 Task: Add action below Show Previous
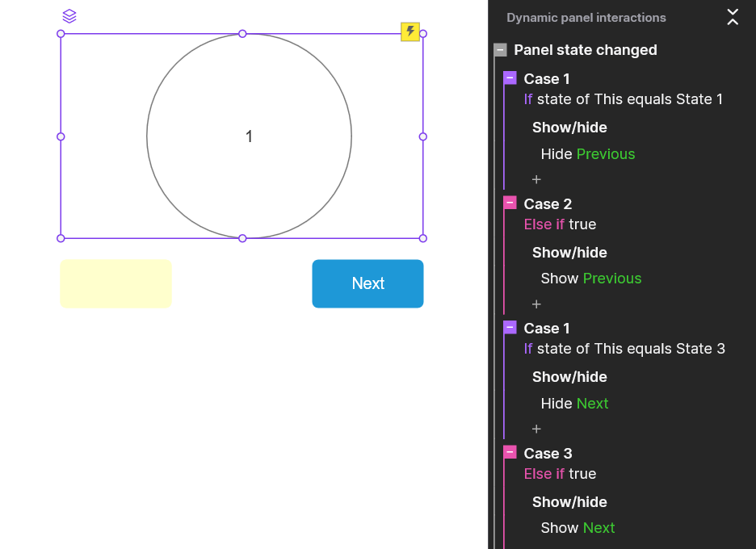click(536, 304)
